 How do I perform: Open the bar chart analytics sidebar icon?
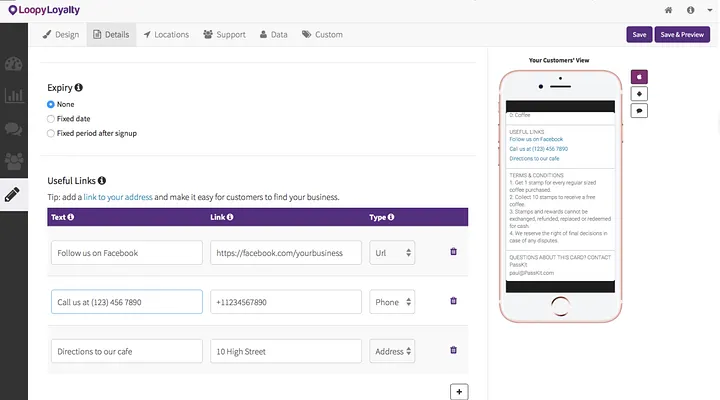[13, 96]
